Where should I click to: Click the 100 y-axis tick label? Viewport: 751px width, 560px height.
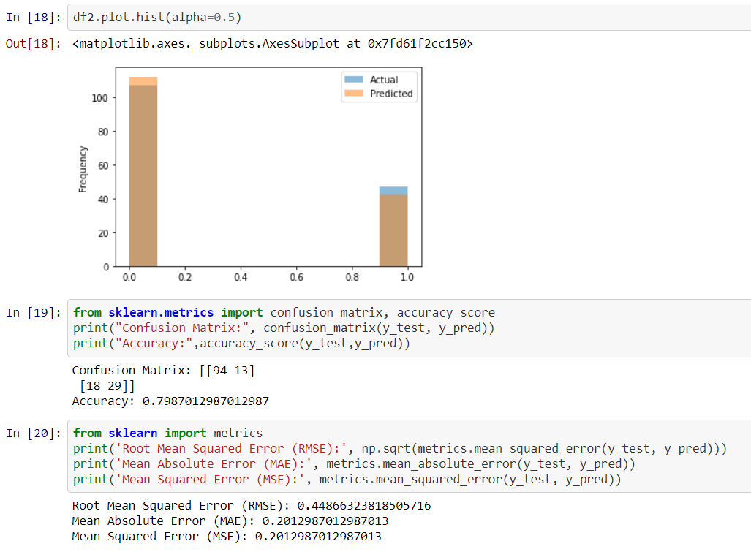(x=99, y=98)
